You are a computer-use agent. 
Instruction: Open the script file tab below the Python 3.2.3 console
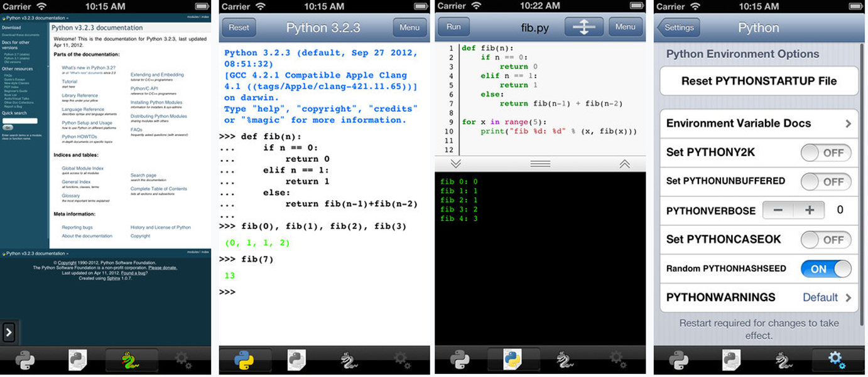[296, 359]
